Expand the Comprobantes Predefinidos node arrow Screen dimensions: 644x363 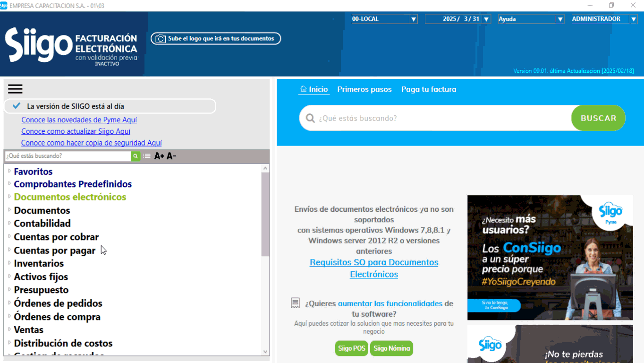(x=9, y=184)
